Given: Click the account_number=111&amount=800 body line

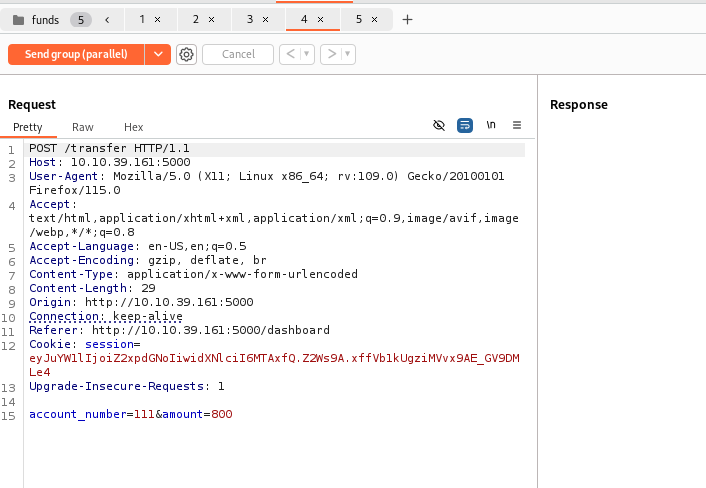Looking at the screenshot, I should [x=131, y=414].
